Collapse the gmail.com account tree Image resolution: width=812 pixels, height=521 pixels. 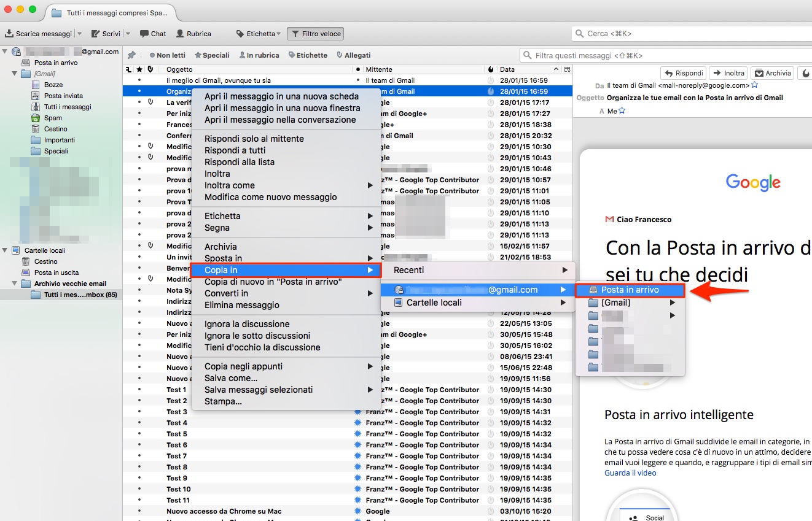point(5,52)
